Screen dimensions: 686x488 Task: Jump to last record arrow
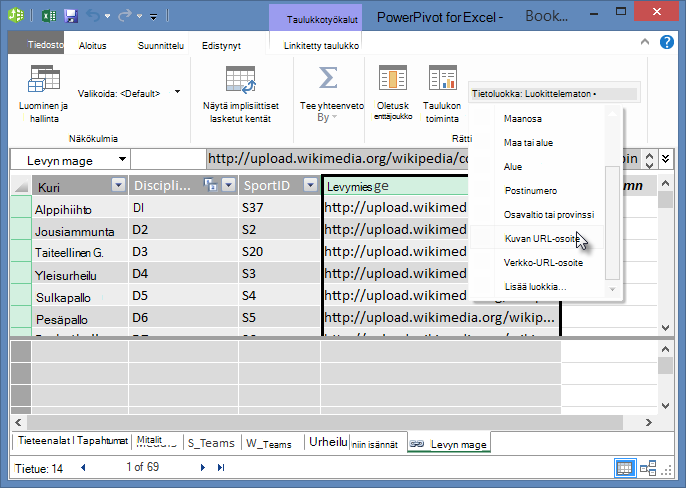coord(221,468)
